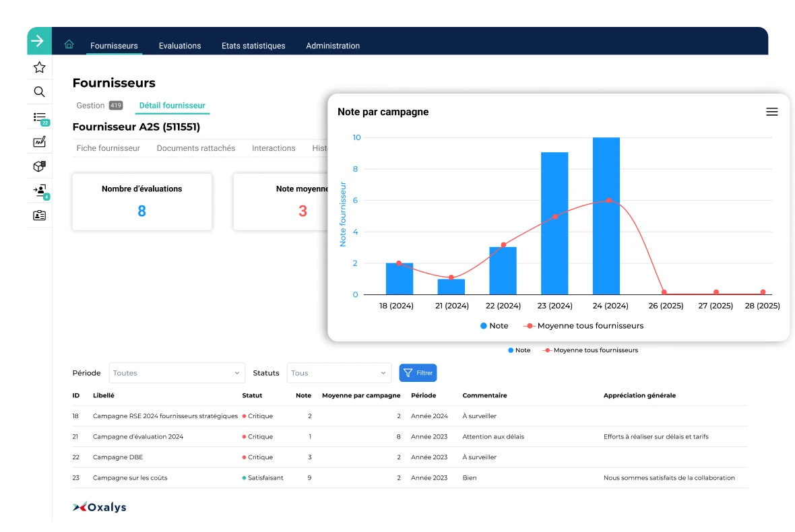Expand the Statuts dropdown
This screenshot has height=532, width=795.
339,373
